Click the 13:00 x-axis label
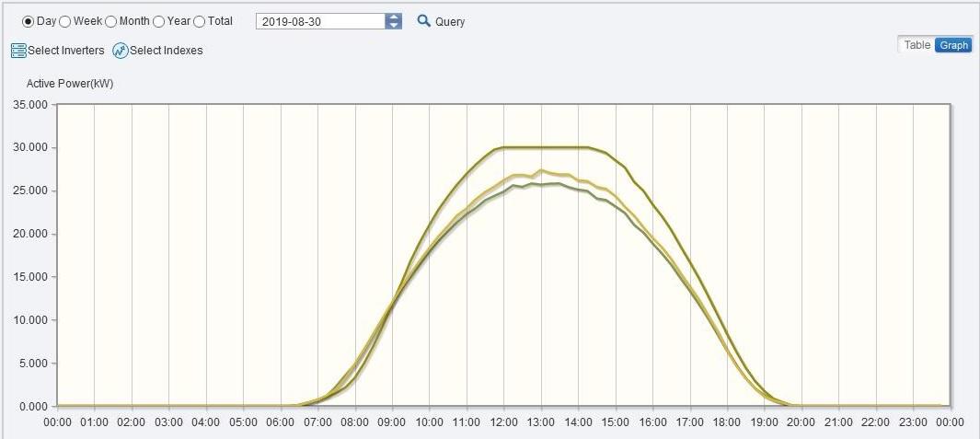Image resolution: width=980 pixels, height=439 pixels. coord(541,422)
